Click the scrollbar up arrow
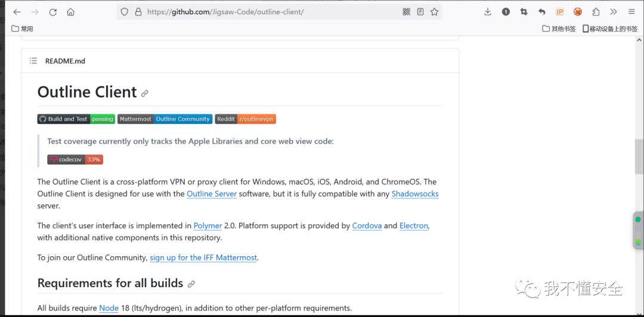644x317 pixels. click(639, 41)
